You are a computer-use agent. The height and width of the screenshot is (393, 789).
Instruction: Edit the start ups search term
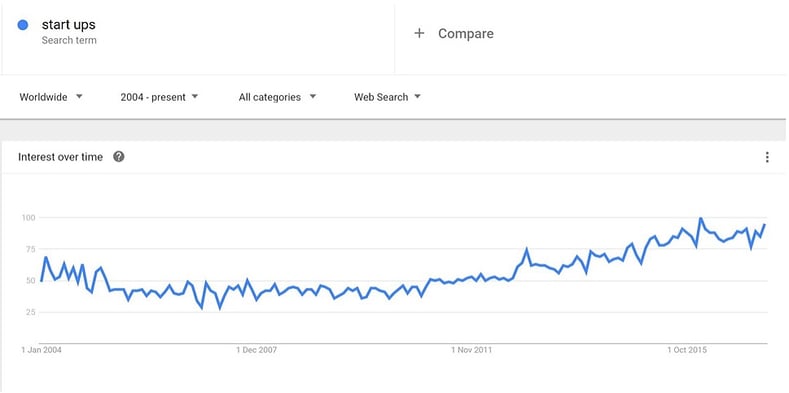[68, 25]
